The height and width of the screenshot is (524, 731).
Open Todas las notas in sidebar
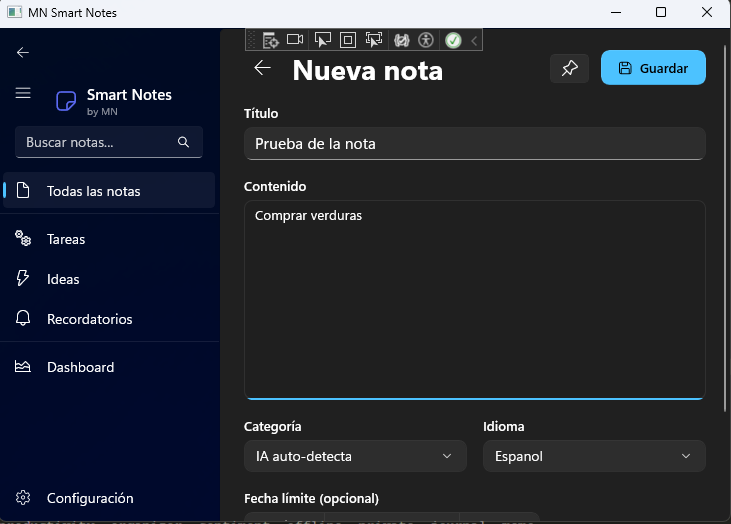click(109, 190)
